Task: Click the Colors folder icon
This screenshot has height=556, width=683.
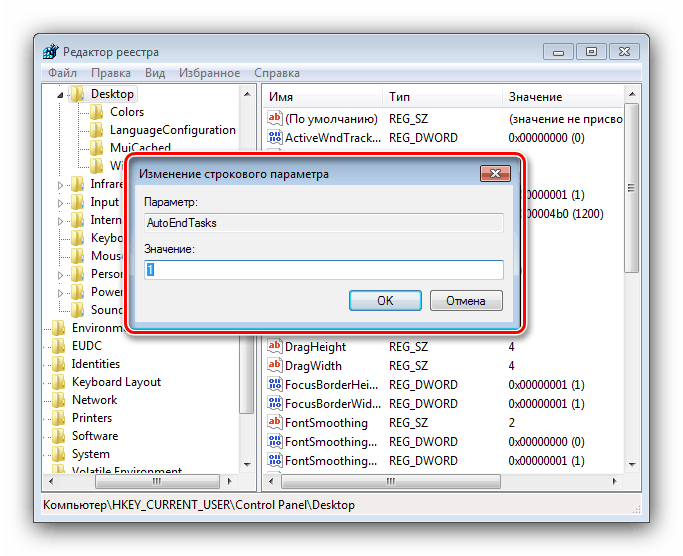Action: (x=97, y=112)
